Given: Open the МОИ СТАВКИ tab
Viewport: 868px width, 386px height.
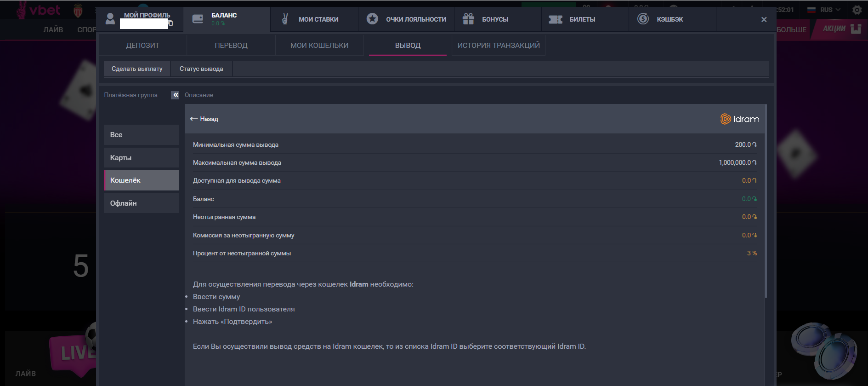Looking at the screenshot, I should point(314,19).
